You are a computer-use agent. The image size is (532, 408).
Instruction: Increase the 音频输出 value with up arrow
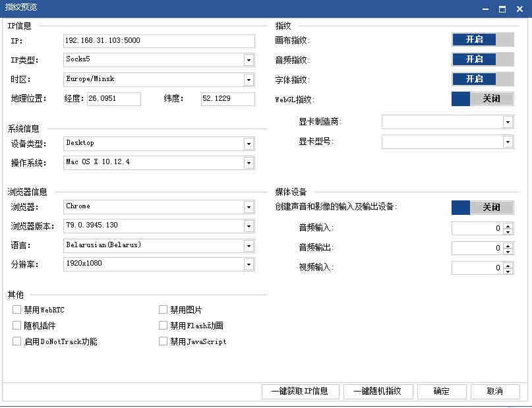(x=508, y=245)
